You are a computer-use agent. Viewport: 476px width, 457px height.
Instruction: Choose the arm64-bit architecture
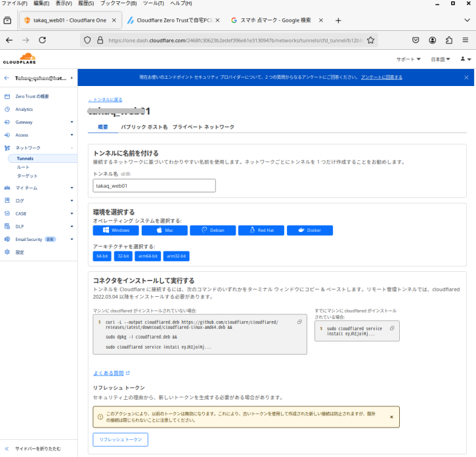tap(148, 256)
